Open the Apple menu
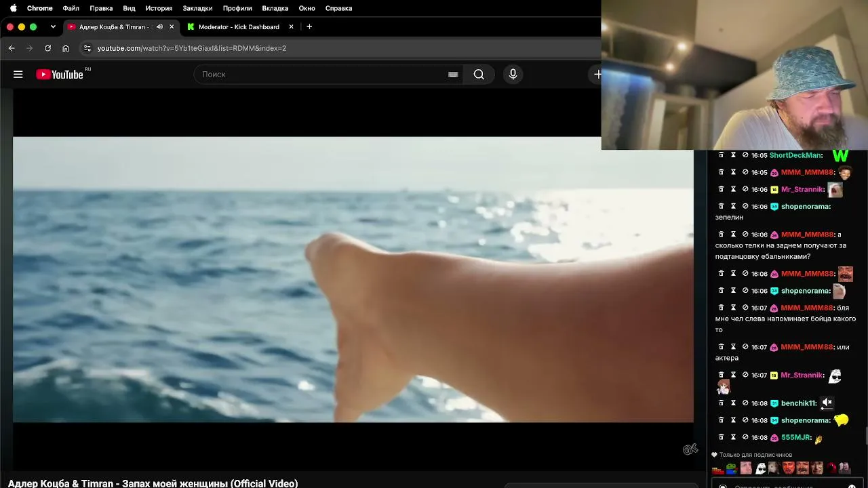 point(13,8)
